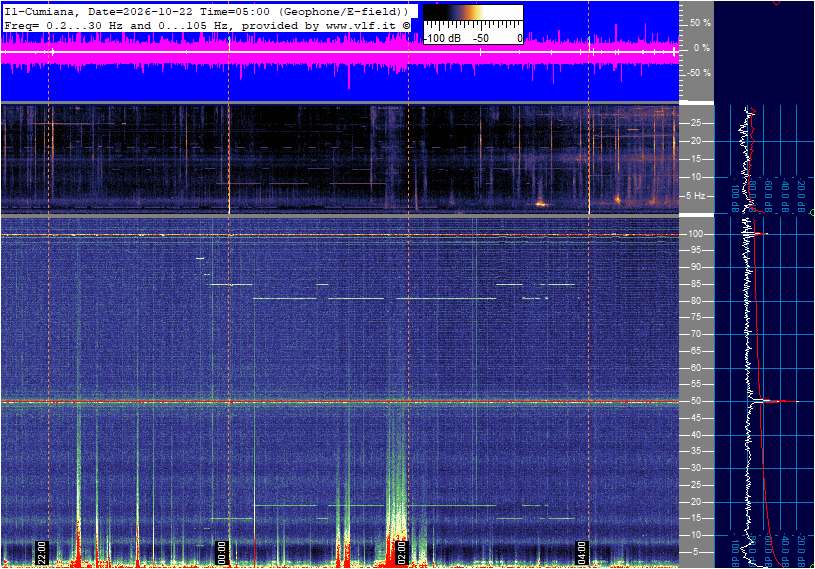Click the 35 label on the E-field frequency axis

695,452
